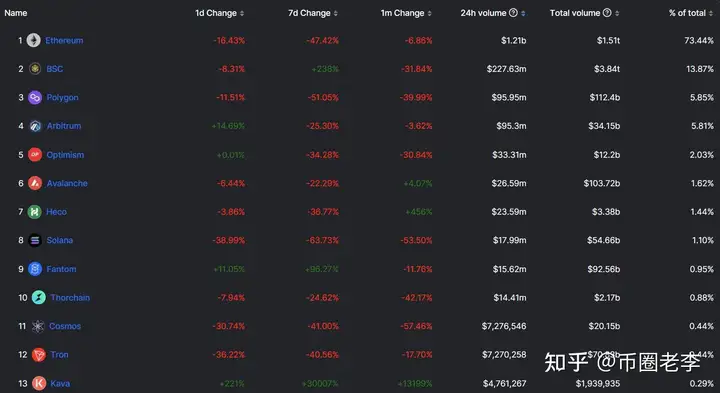Open the Cosmos chain link
The height and width of the screenshot is (393, 720).
[x=65, y=326]
